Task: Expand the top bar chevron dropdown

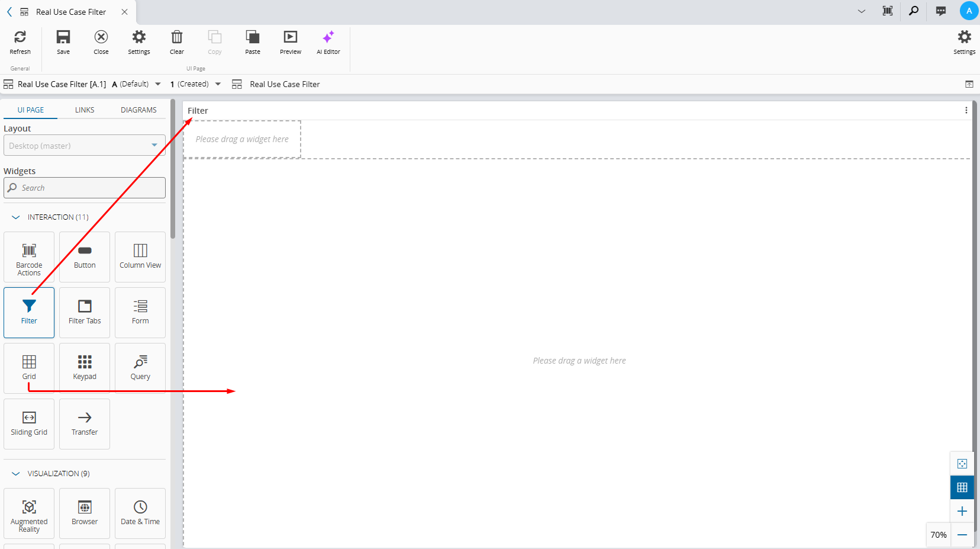Action: tap(862, 11)
